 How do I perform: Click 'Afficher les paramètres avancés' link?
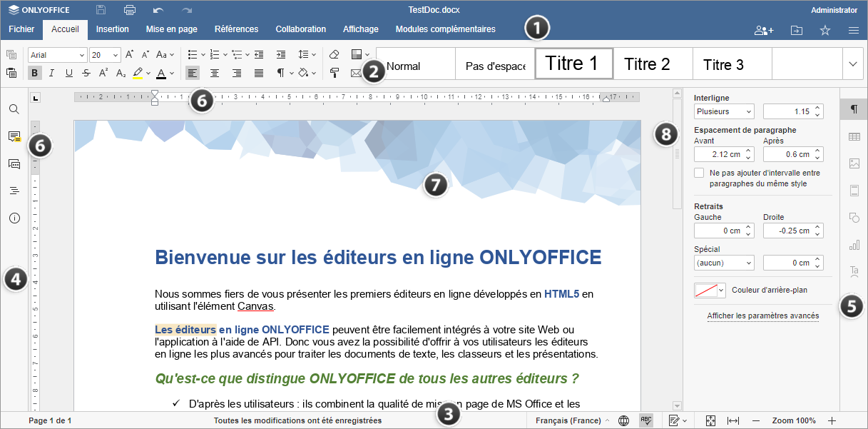763,316
